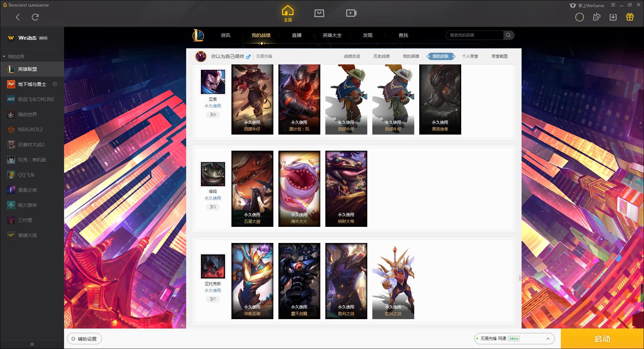This screenshot has height=349, width=644.
Task: Open the 查找 tab
Action: tap(403, 35)
